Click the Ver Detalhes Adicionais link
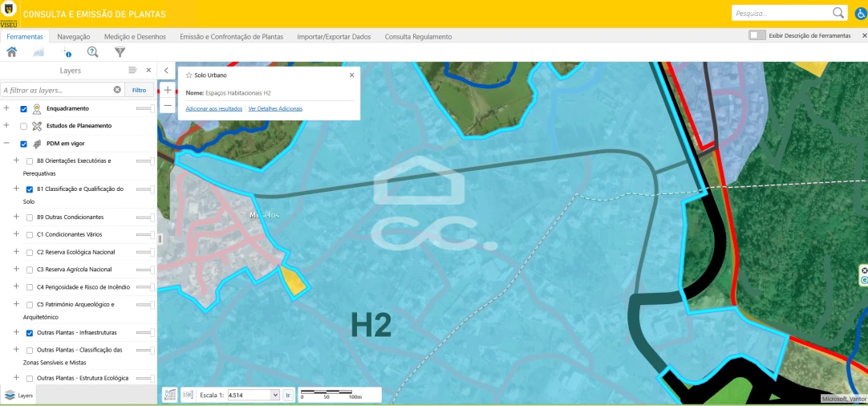 coord(275,108)
